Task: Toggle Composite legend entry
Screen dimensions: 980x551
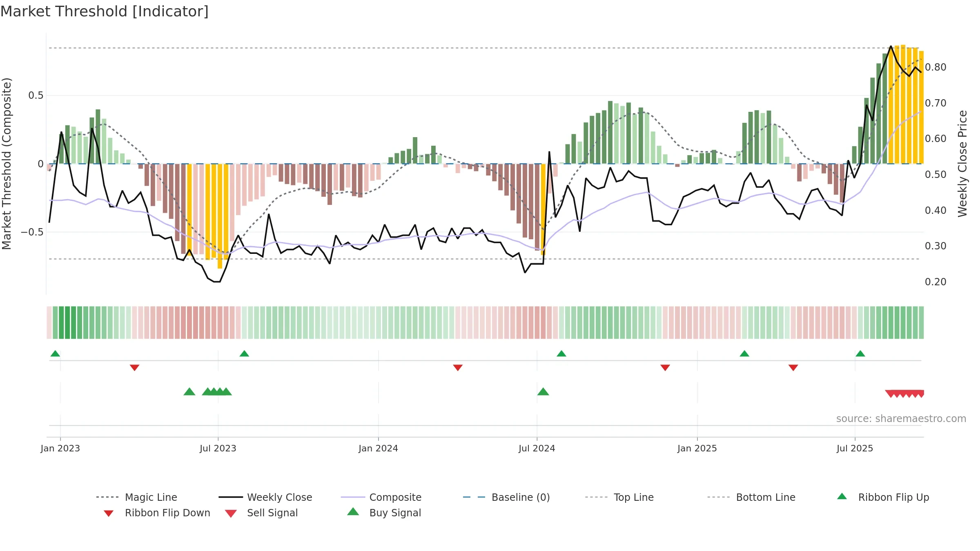Action: click(381, 497)
